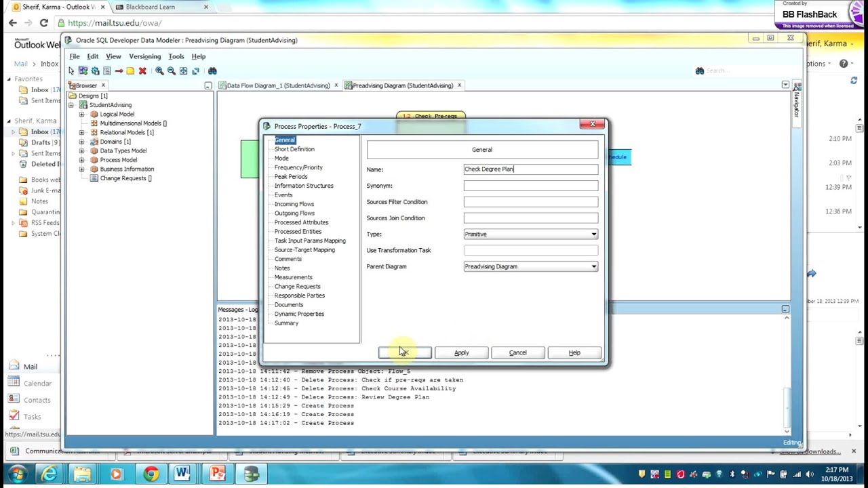Expand the Business Information tree node

(81, 169)
